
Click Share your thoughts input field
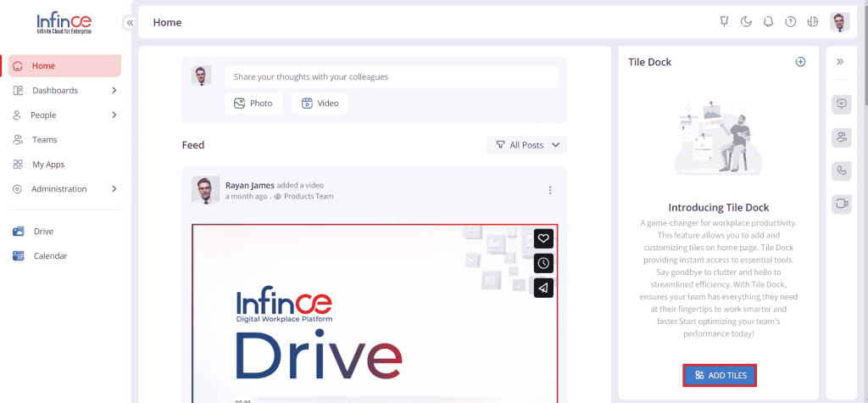click(391, 76)
